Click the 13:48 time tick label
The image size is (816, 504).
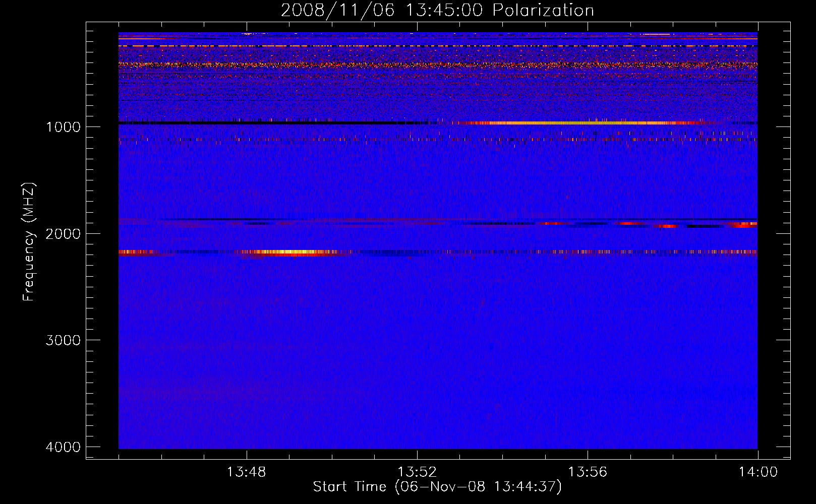[x=246, y=472]
